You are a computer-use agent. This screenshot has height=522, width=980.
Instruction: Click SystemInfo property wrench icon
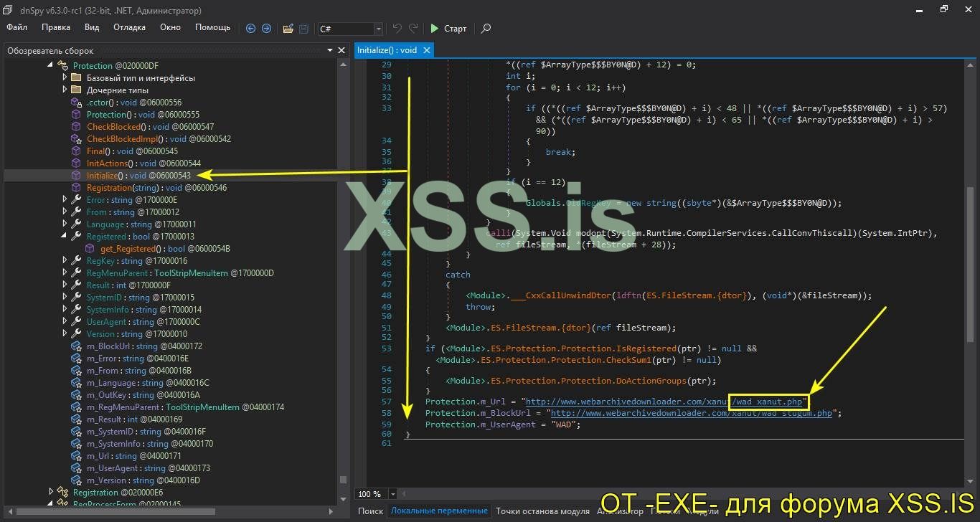click(x=76, y=309)
